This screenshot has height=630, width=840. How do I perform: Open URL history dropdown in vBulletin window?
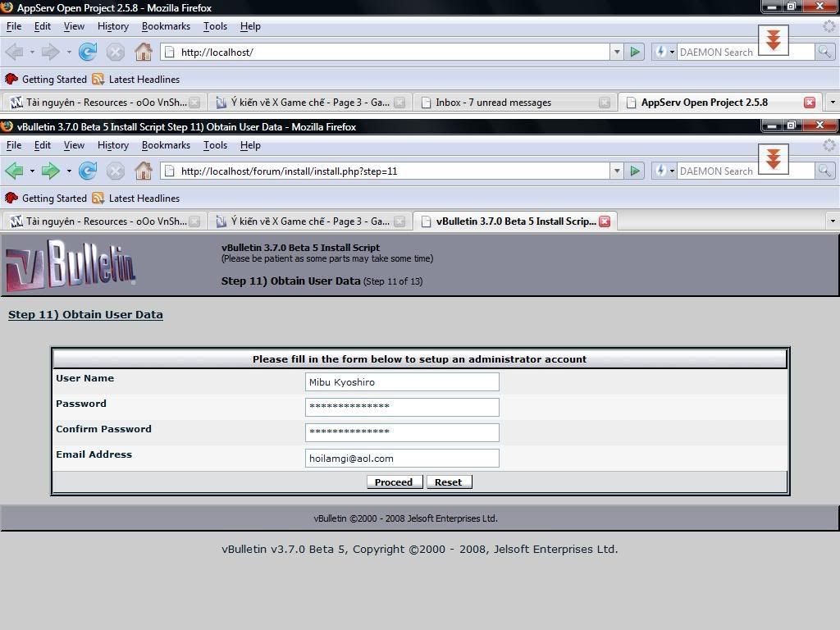pyautogui.click(x=617, y=171)
